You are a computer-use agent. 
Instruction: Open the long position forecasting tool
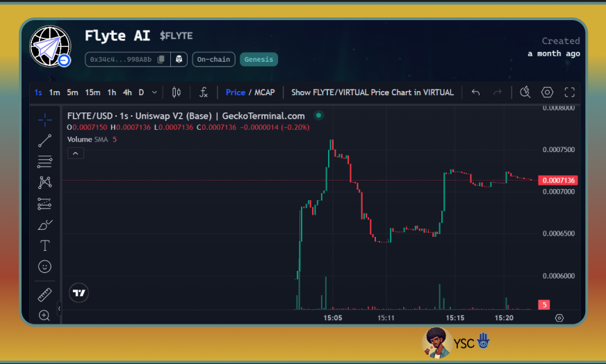(x=45, y=204)
